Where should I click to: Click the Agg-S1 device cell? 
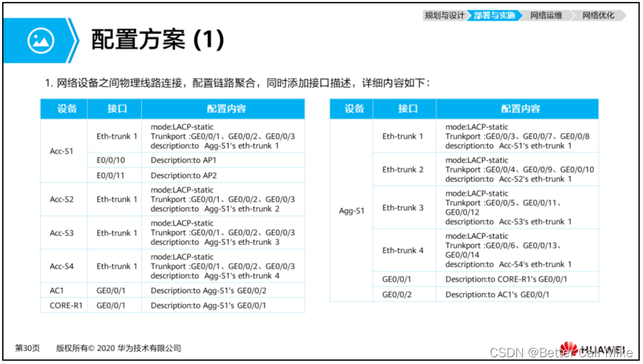pyautogui.click(x=352, y=211)
